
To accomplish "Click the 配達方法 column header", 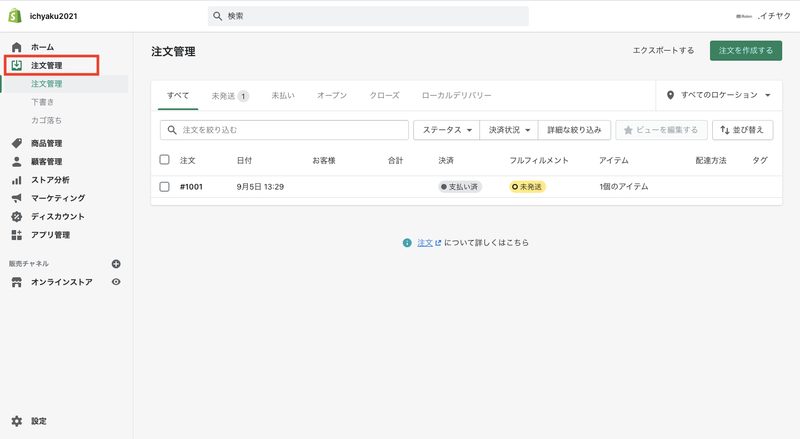I will click(711, 160).
